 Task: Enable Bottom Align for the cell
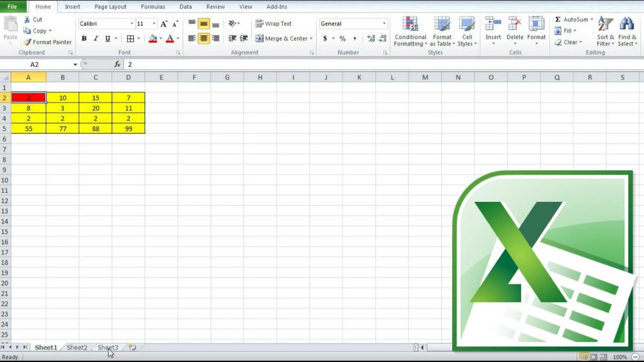(216, 24)
